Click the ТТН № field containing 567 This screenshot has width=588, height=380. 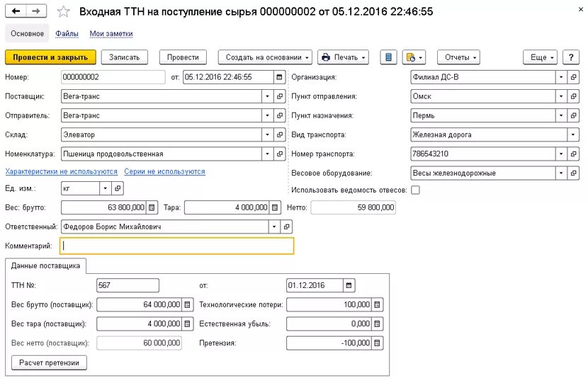pos(128,285)
